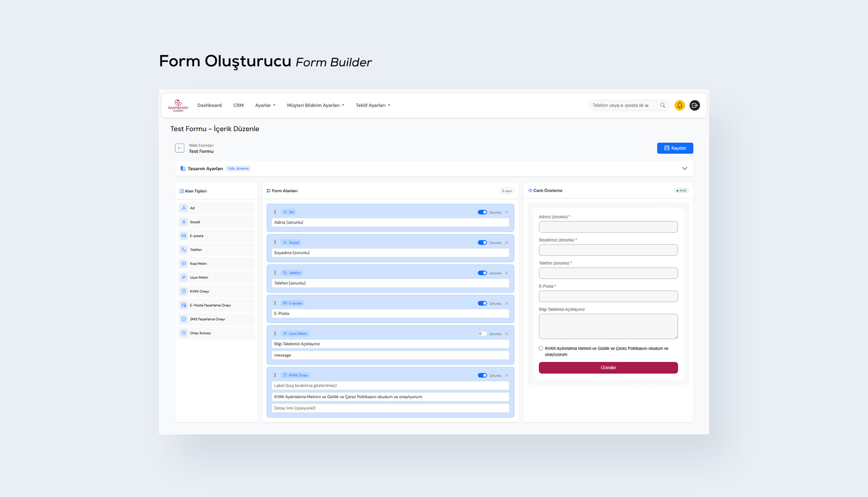
Task: Click the blue Kaydet button
Action: 675,148
